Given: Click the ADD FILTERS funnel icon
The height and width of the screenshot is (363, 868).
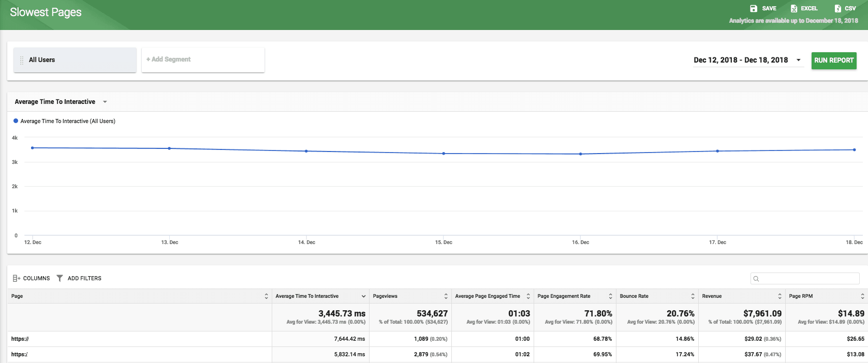Looking at the screenshot, I should coord(60,278).
